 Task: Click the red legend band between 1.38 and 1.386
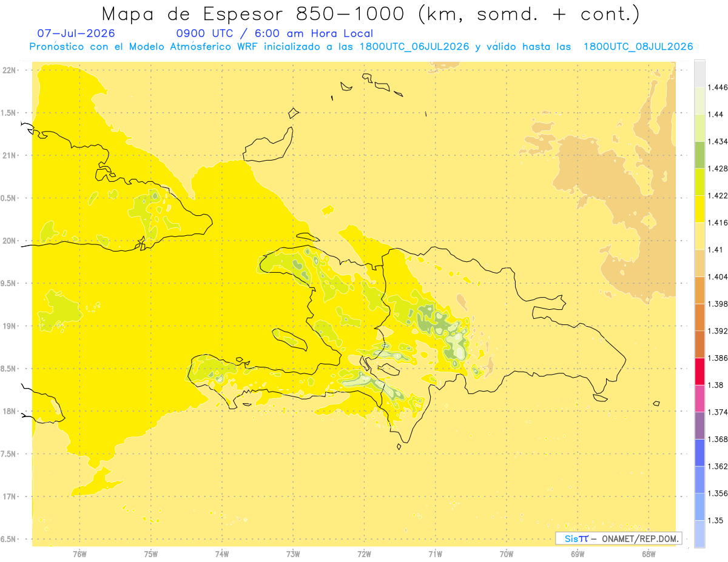click(699, 372)
